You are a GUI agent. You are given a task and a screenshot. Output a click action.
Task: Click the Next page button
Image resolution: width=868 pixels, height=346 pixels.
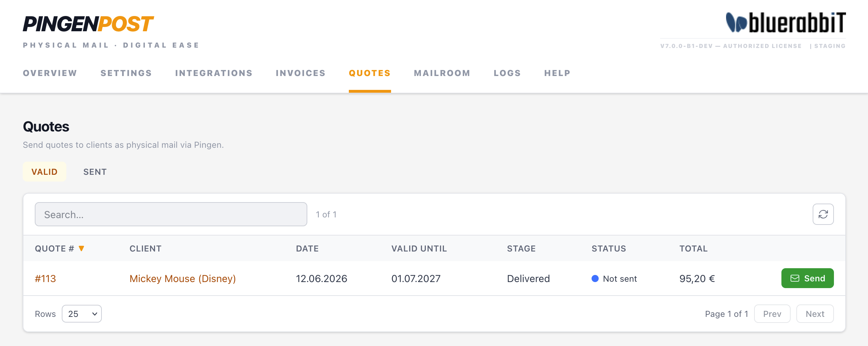[x=815, y=314]
